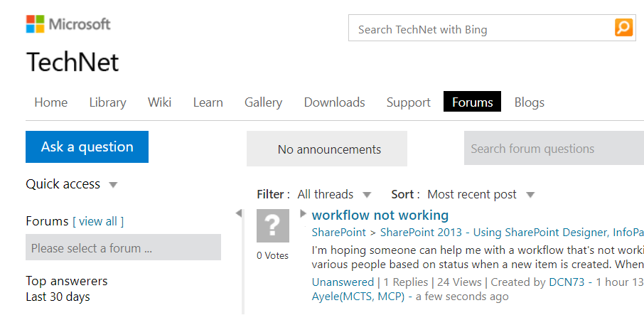Click the 'view all' forums link

pyautogui.click(x=98, y=221)
